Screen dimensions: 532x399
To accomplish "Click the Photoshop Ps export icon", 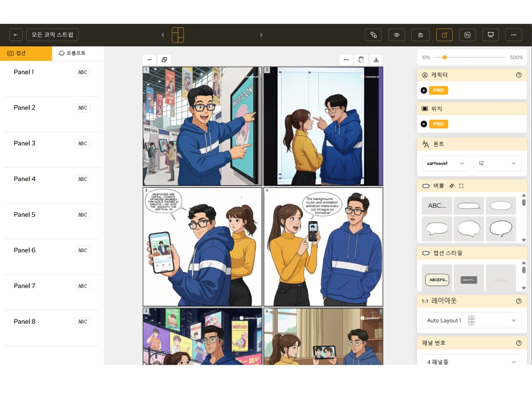I will 467,35.
